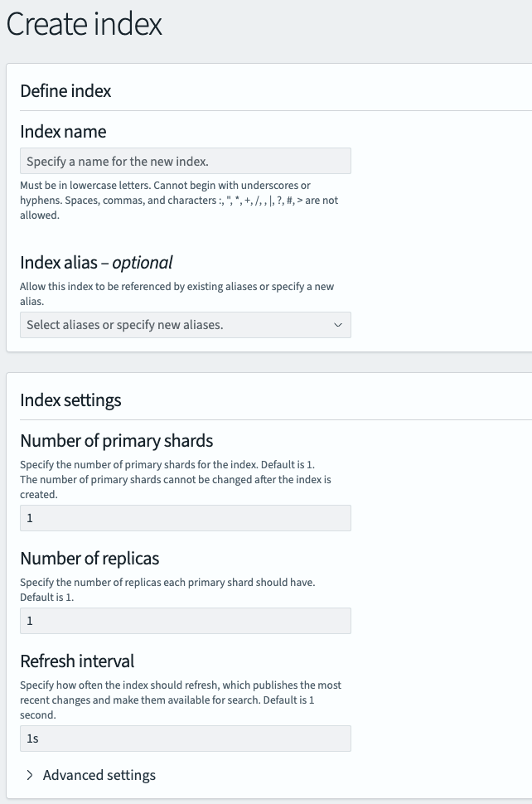Viewport: 532px width, 804px height.
Task: Focus the Number of primary shards field
Action: coord(185,518)
